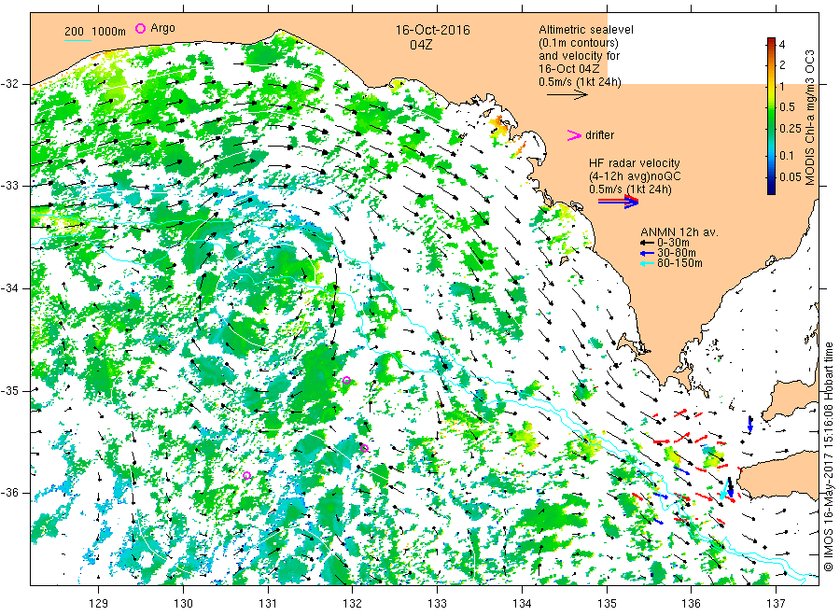Click the 'Argo' legend label
This screenshot has height=616, width=840.
(162, 28)
